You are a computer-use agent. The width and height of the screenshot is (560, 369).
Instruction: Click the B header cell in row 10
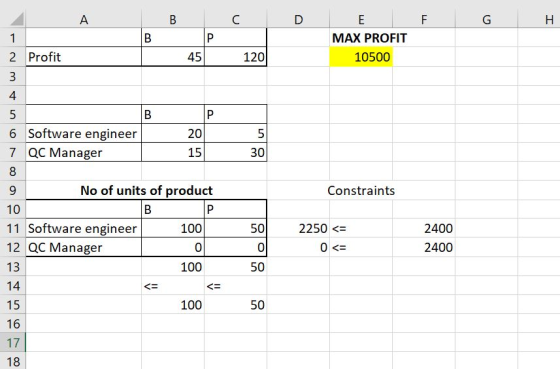(x=173, y=209)
